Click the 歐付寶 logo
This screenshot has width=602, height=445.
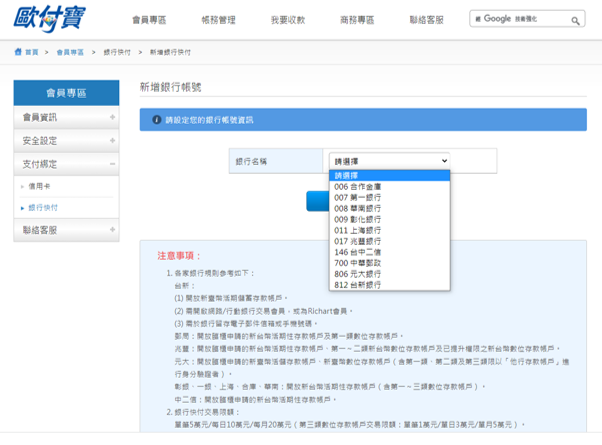49,18
